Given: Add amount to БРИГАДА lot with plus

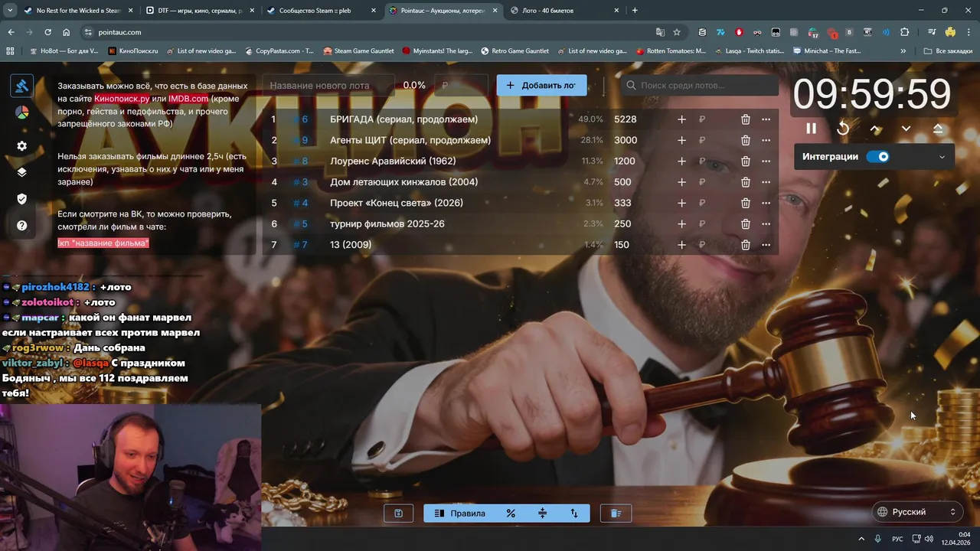Looking at the screenshot, I should click(681, 119).
